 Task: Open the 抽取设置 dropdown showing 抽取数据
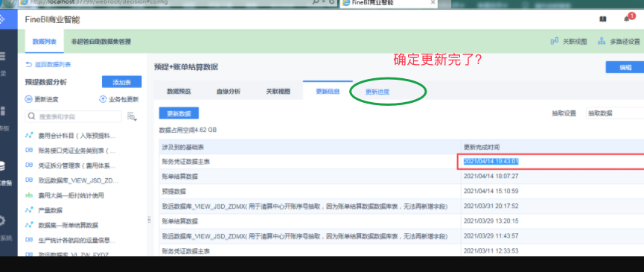[614, 113]
